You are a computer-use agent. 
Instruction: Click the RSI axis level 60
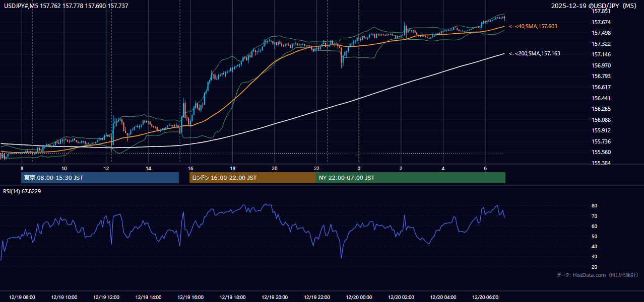pos(595,226)
